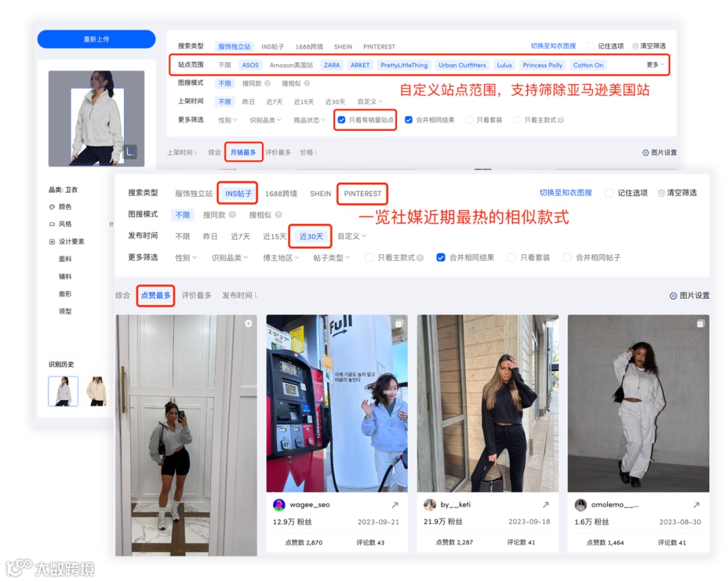This screenshot has width=728, height=582.
Task: Click 清空筛选 trash icon in front panel
Action: point(661,193)
